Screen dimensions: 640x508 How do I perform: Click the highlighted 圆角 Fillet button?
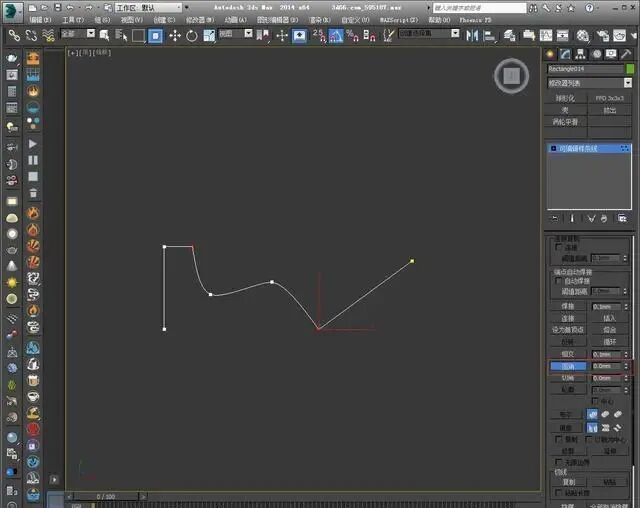coord(568,366)
